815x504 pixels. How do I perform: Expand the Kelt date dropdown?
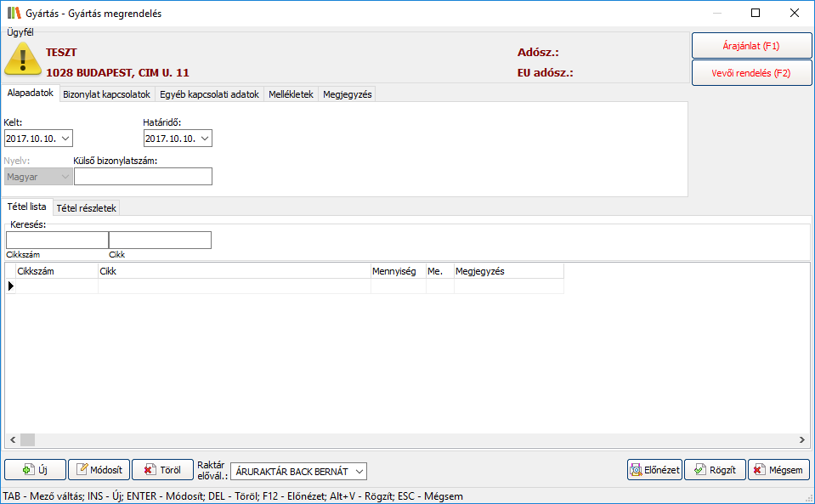[66, 139]
